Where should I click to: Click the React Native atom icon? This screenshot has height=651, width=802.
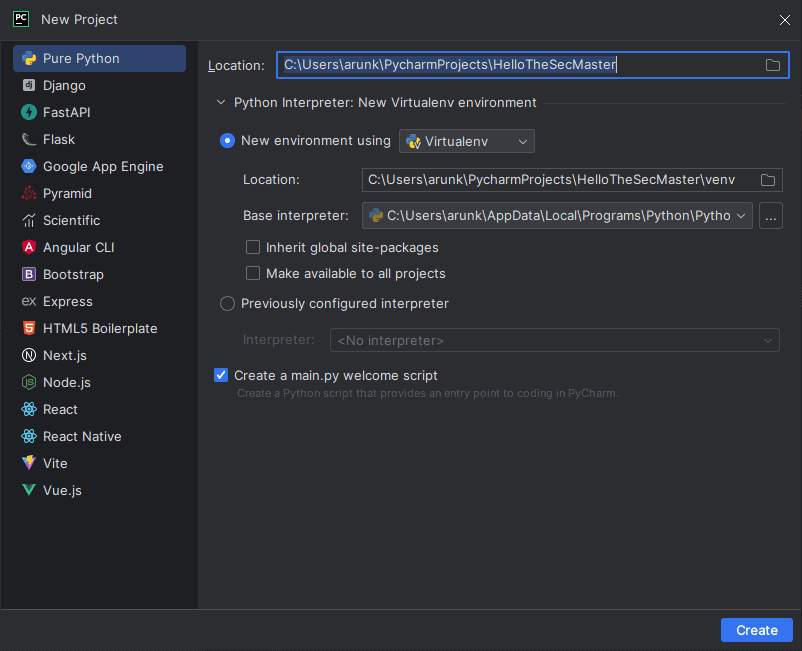[29, 436]
